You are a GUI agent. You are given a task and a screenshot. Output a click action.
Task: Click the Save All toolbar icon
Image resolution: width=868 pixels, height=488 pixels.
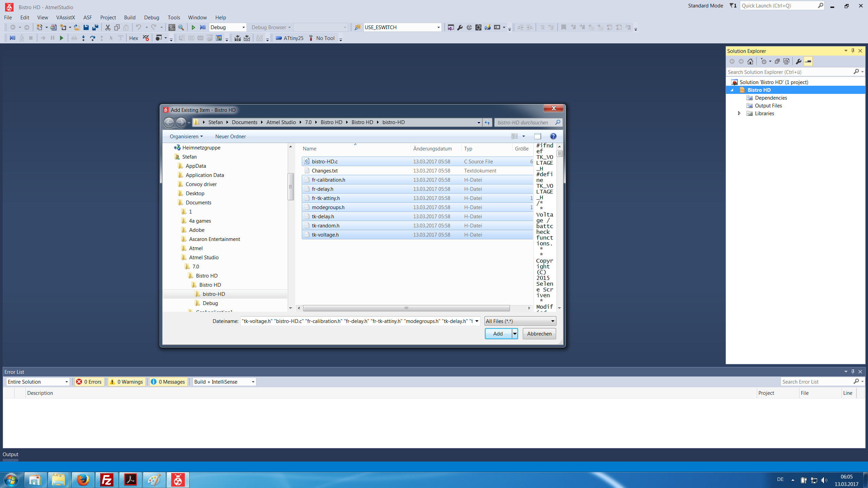tap(95, 27)
